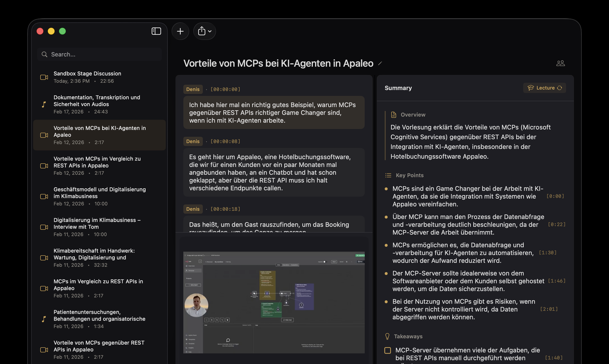
Task: Edit the title using the pencil icon
Action: [380, 62]
